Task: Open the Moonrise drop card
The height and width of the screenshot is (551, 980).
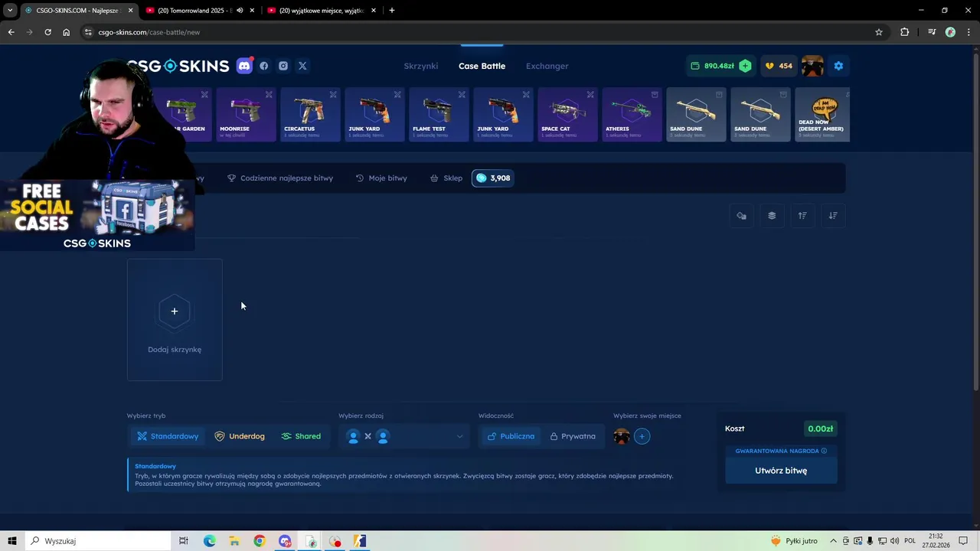Action: coord(247,115)
